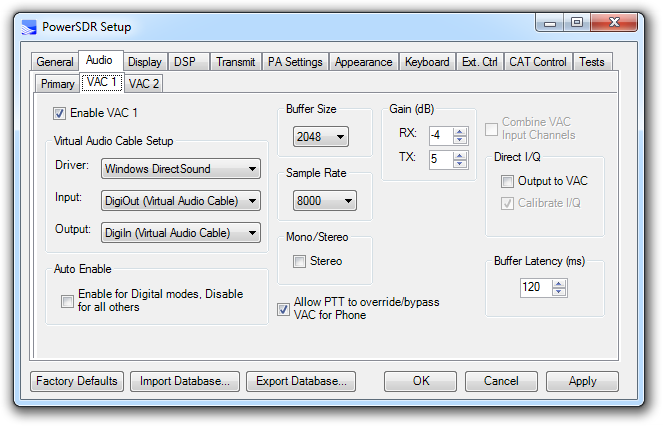The width and height of the screenshot is (663, 426).
Task: Open the Transmit tab
Action: [236, 62]
